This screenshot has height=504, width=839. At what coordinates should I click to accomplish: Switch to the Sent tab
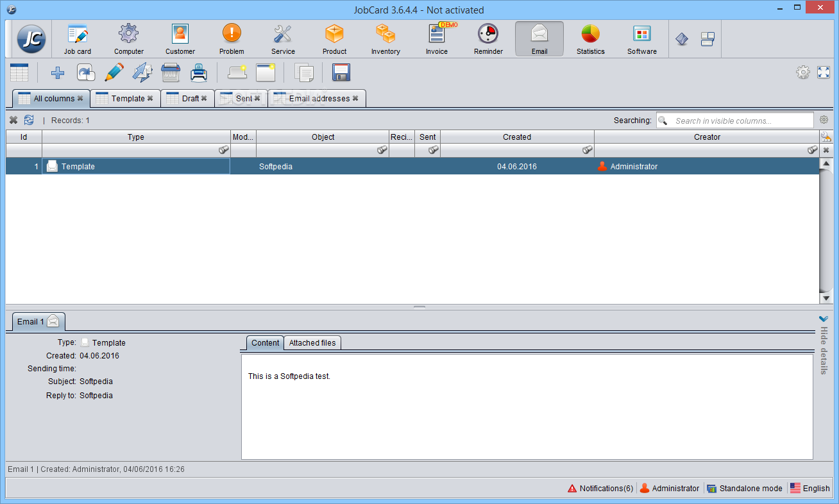click(x=241, y=99)
